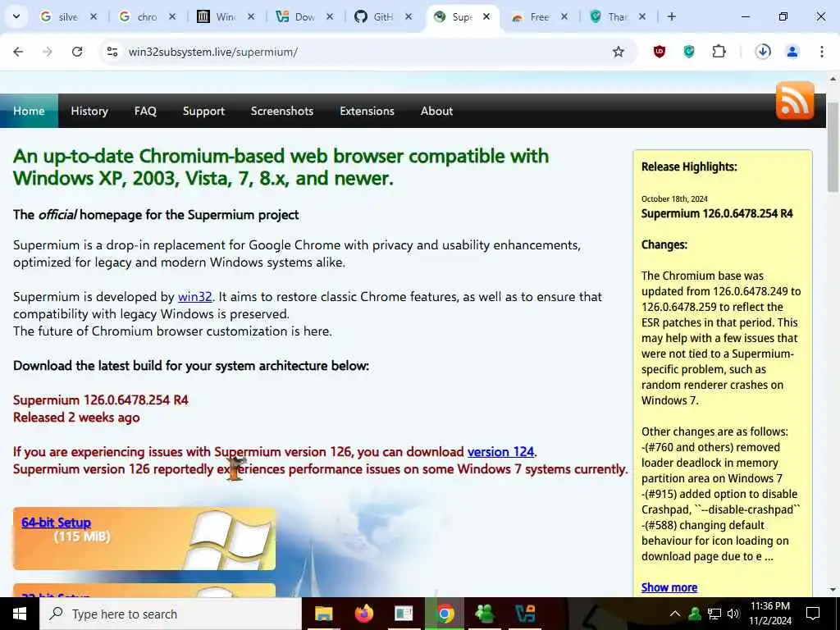The width and height of the screenshot is (840, 630).
Task: Show hidden system tray icons
Action: pyautogui.click(x=675, y=614)
